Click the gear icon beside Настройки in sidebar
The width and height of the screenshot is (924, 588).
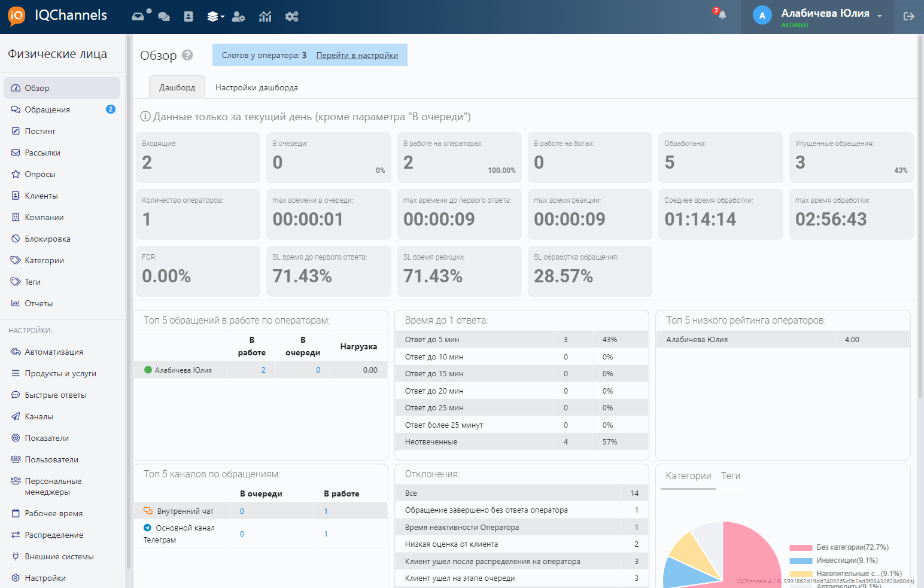(x=16, y=578)
